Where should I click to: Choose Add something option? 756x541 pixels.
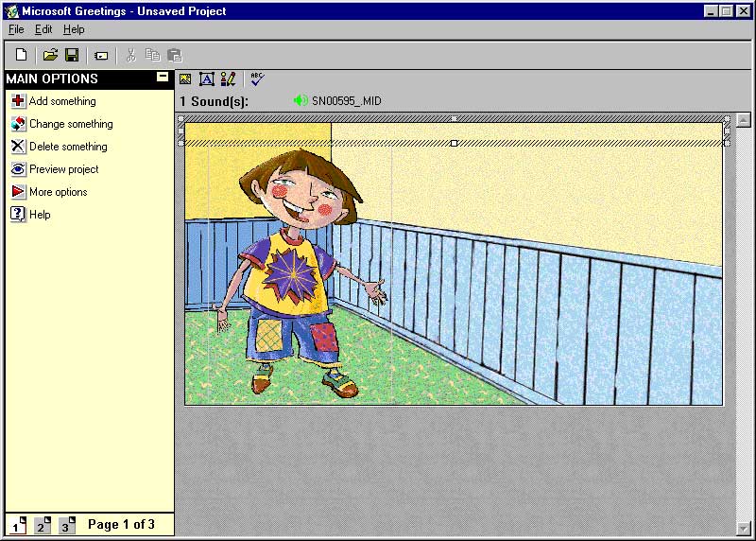62,101
